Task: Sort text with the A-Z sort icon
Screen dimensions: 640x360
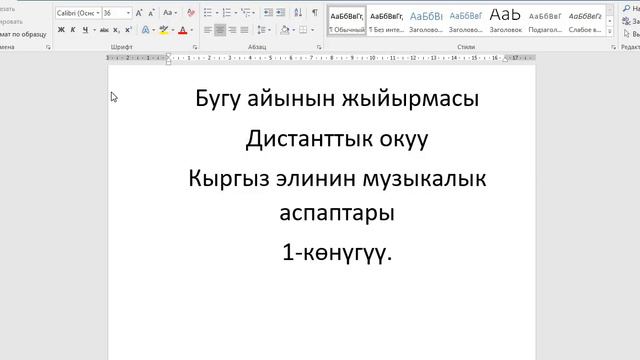Action: point(298,13)
